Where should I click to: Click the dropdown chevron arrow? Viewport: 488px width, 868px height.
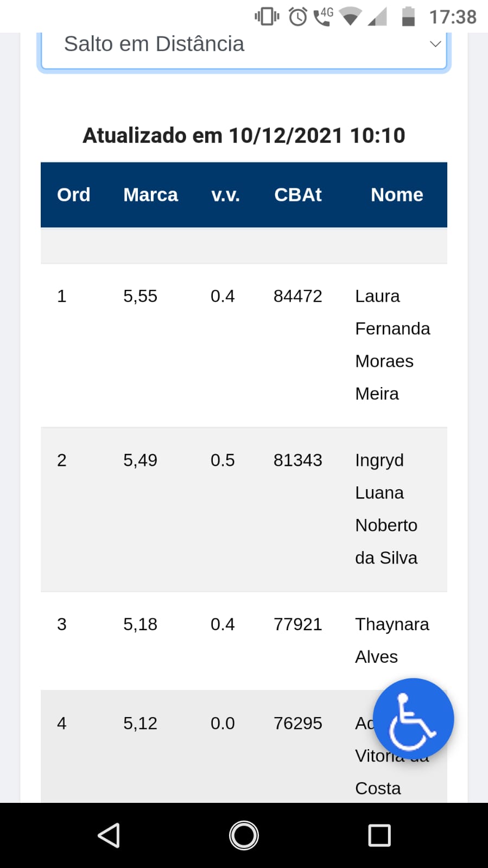point(435,44)
